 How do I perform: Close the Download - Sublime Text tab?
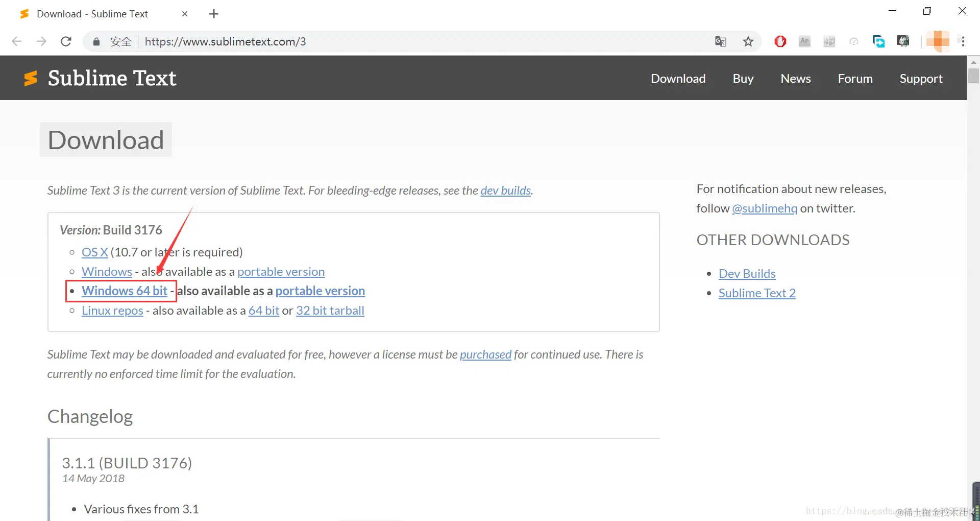coord(185,14)
